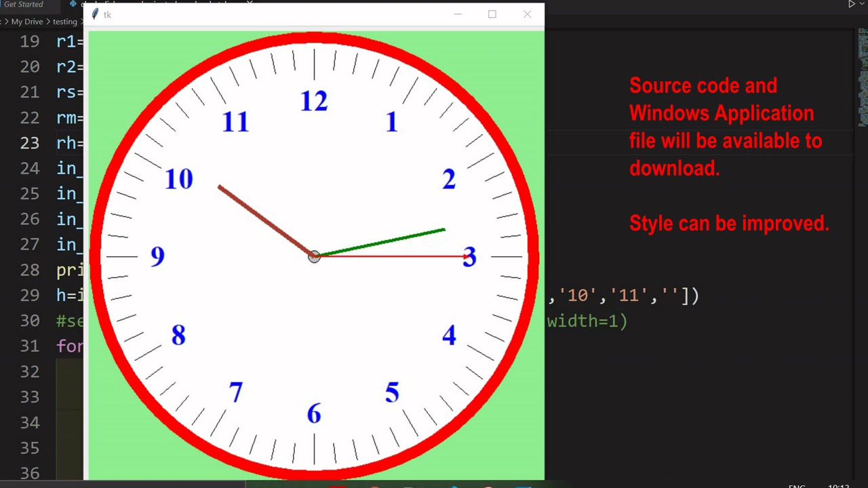
Task: Minimize the tk clock window
Action: 458,14
